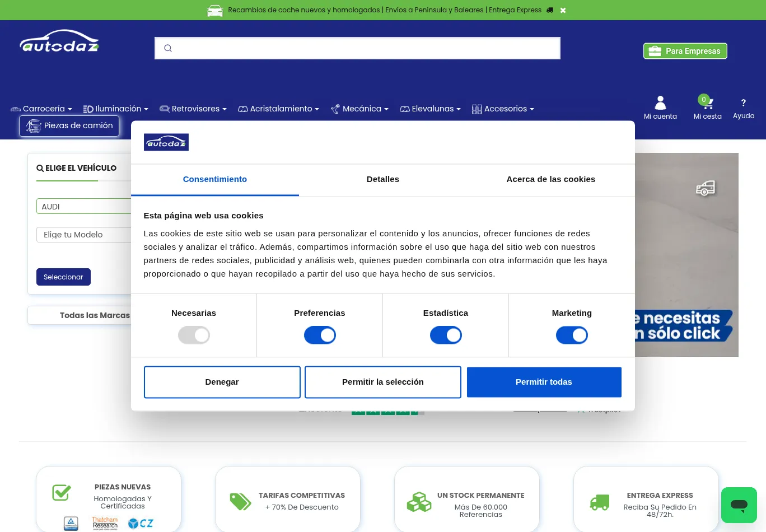Open the Acerca de las cookies tab
This screenshot has width=766, height=532.
(550, 179)
